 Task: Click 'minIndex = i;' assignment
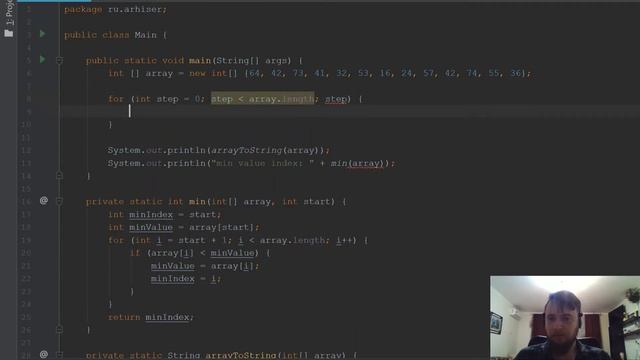pos(186,279)
